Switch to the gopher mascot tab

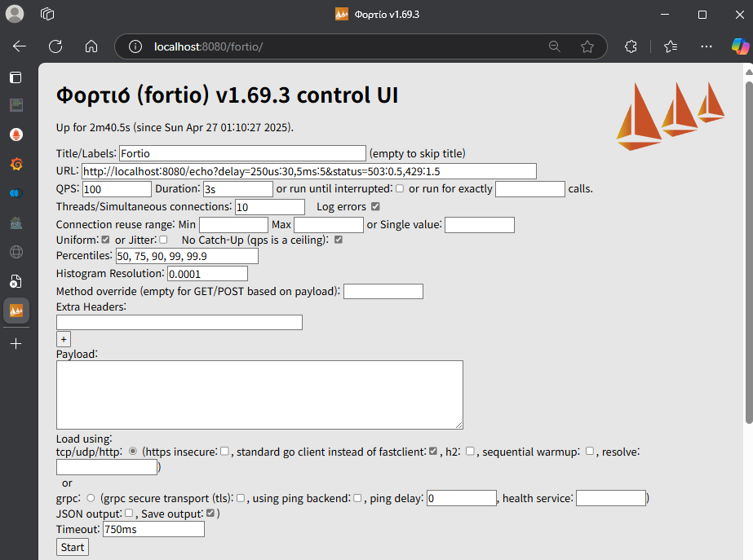click(x=16, y=223)
